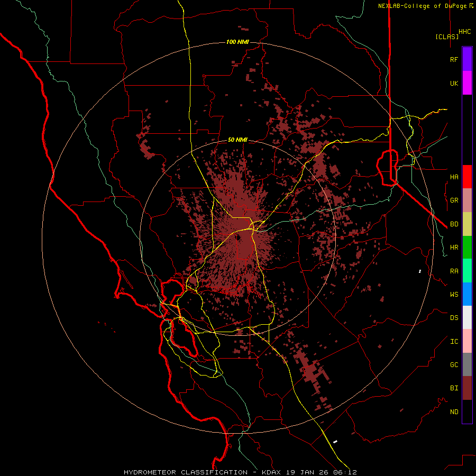This screenshot has height=476, width=476.
Task: Click the RF legend label
Action: coord(454,59)
